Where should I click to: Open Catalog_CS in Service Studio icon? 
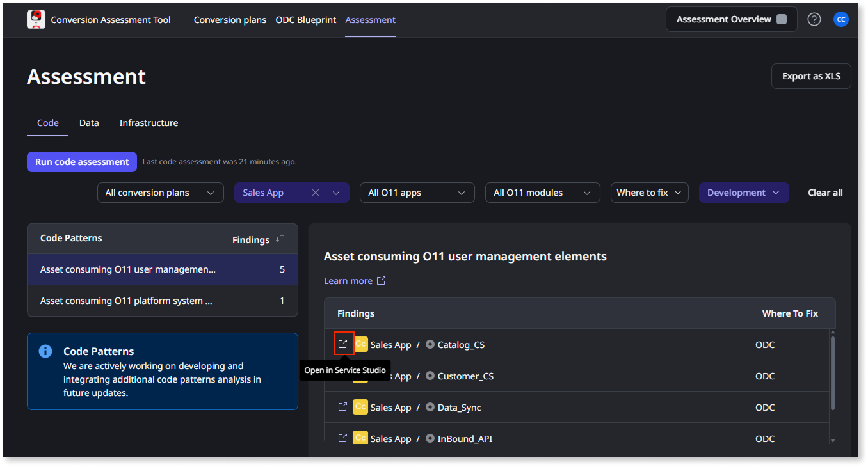(x=342, y=344)
